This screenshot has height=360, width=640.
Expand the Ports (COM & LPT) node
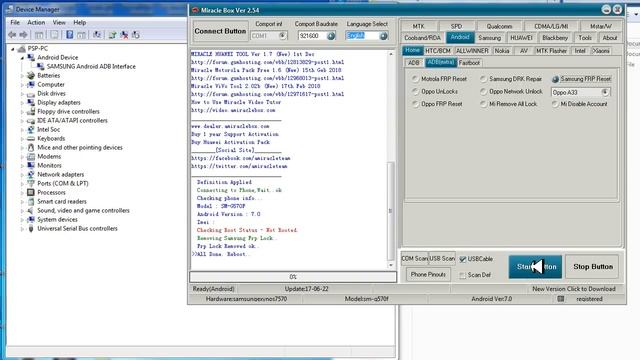click(x=22, y=184)
